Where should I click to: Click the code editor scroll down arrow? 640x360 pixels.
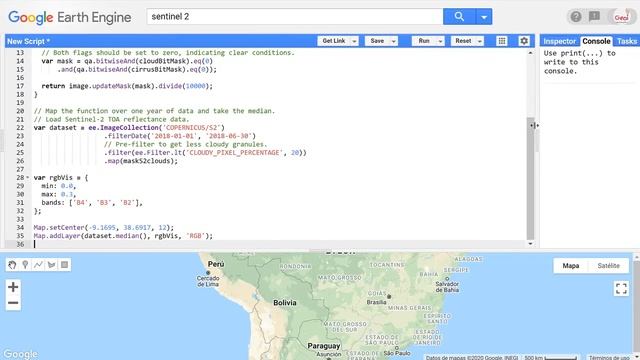pos(530,244)
